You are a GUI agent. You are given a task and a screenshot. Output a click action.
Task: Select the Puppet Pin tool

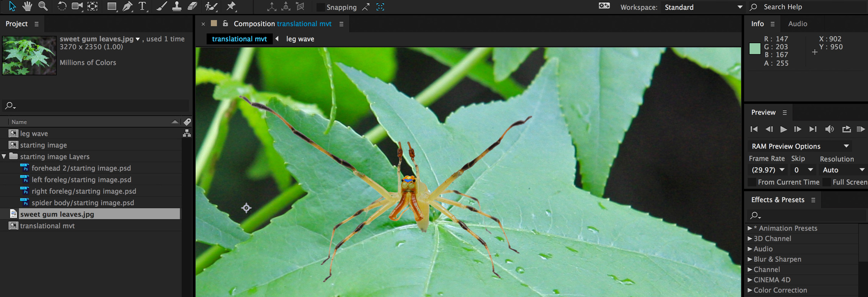(231, 6)
